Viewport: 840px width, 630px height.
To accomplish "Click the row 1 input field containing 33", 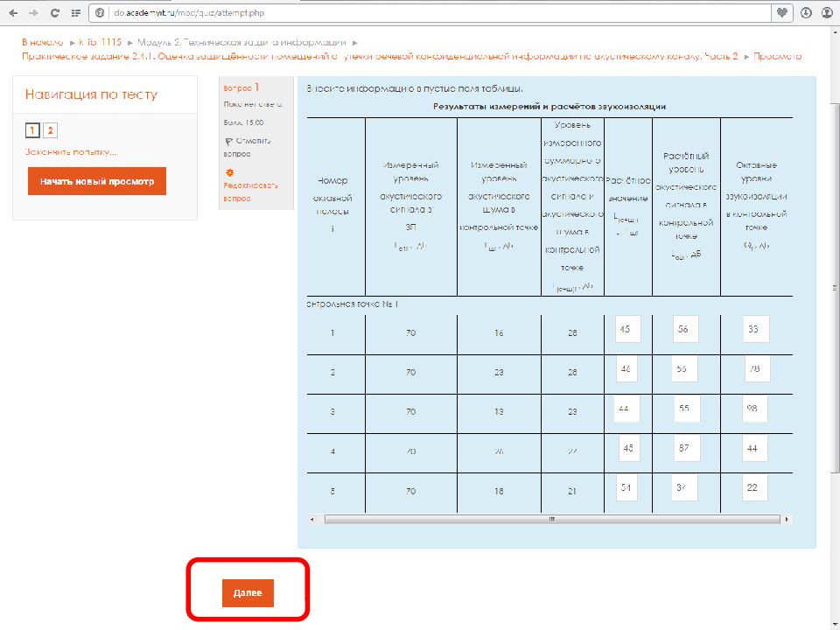I will tap(755, 329).
